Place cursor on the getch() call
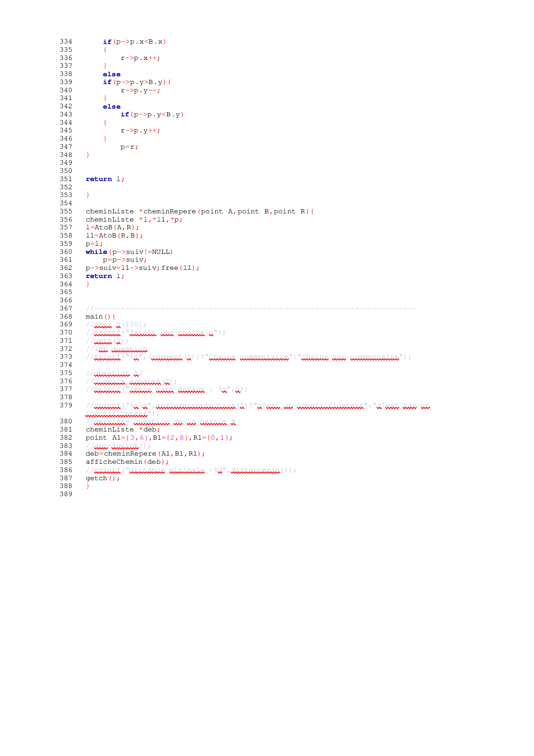 (x=102, y=478)
